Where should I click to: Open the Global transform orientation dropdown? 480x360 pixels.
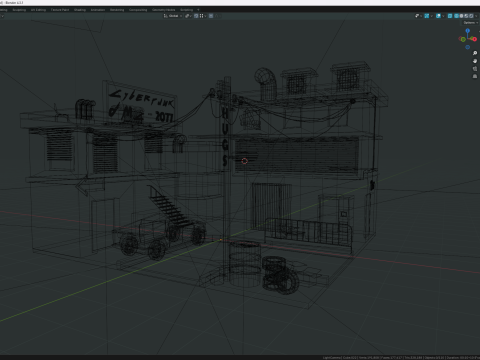[173, 16]
